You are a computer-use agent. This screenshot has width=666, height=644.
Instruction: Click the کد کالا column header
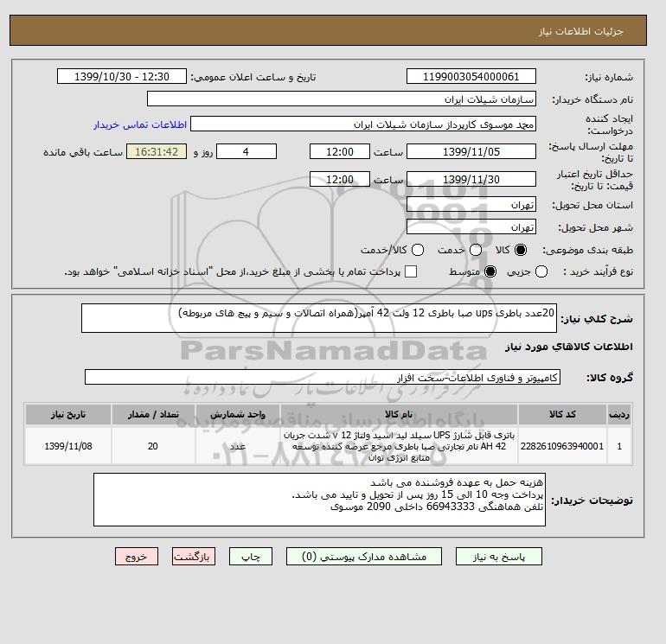[562, 414]
